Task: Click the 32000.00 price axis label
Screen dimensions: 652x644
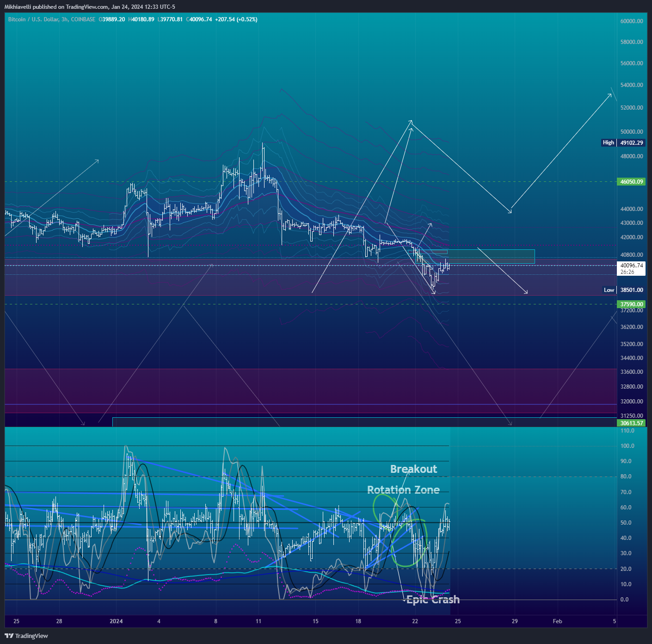Action: [x=632, y=402]
